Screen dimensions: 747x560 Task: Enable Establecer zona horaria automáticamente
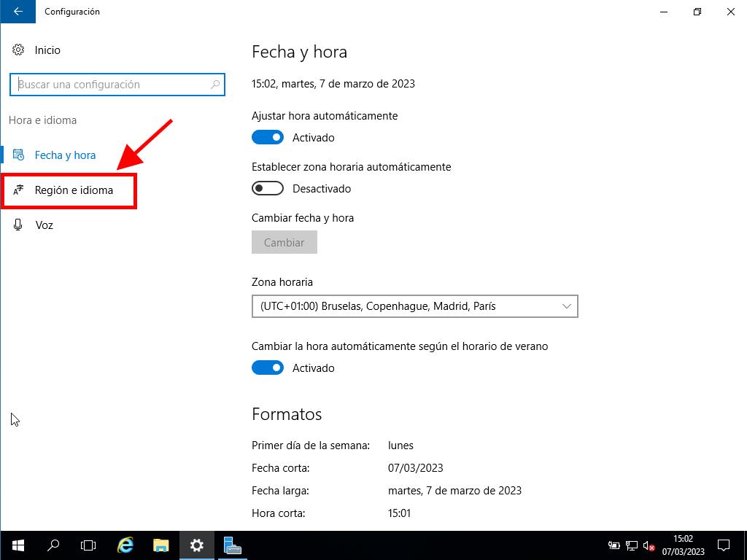click(x=267, y=189)
